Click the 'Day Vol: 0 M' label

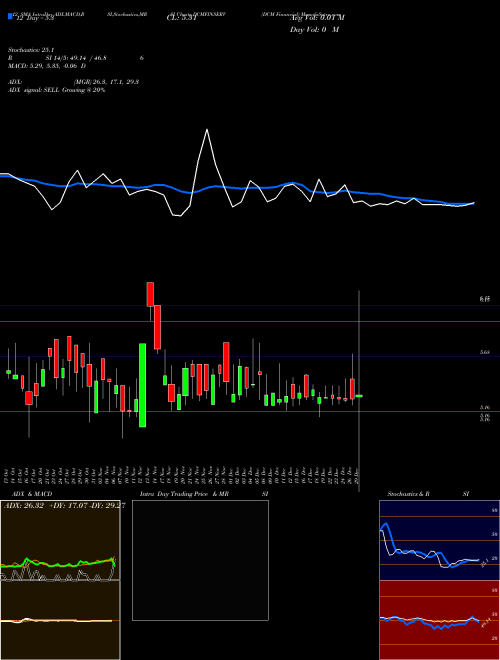(314, 30)
